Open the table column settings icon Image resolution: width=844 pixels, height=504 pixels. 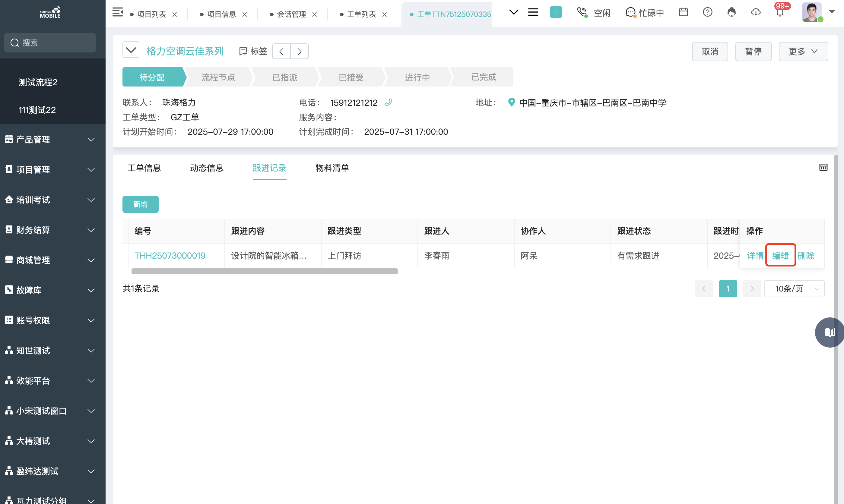click(823, 167)
